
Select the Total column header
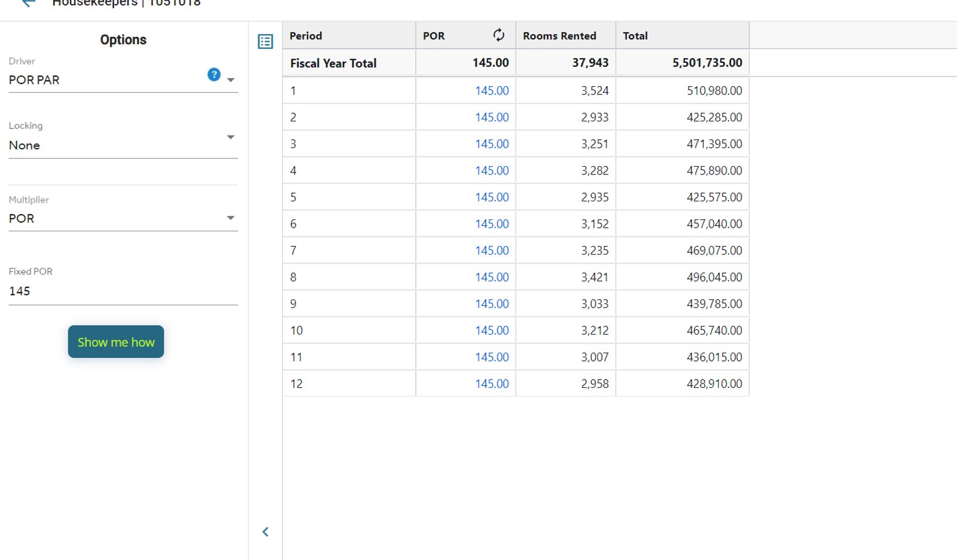tap(682, 35)
